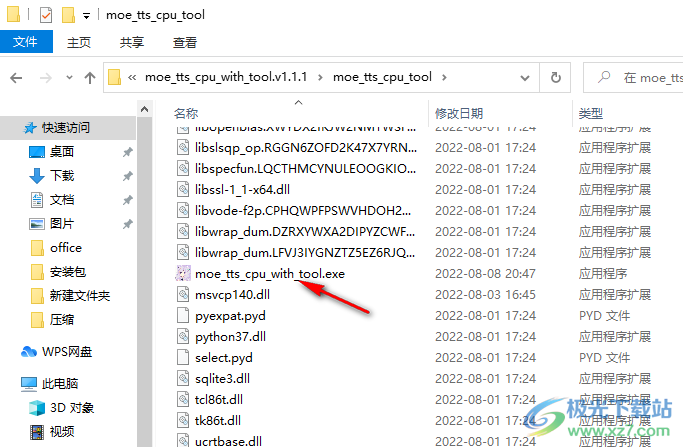Viewport: 683px width, 447px height.
Task: Open the quick access toolbar customize dropdown
Action: tap(86, 16)
